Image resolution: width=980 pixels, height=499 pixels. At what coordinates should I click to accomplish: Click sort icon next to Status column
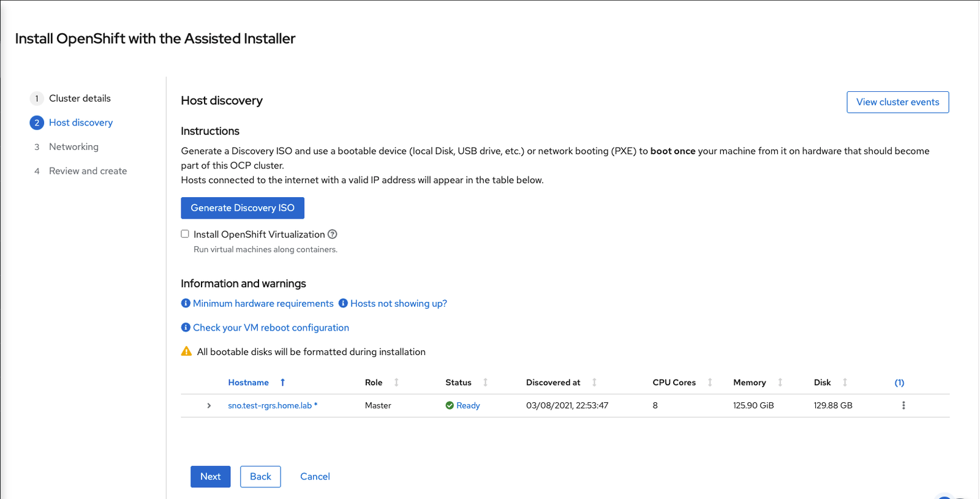click(485, 382)
